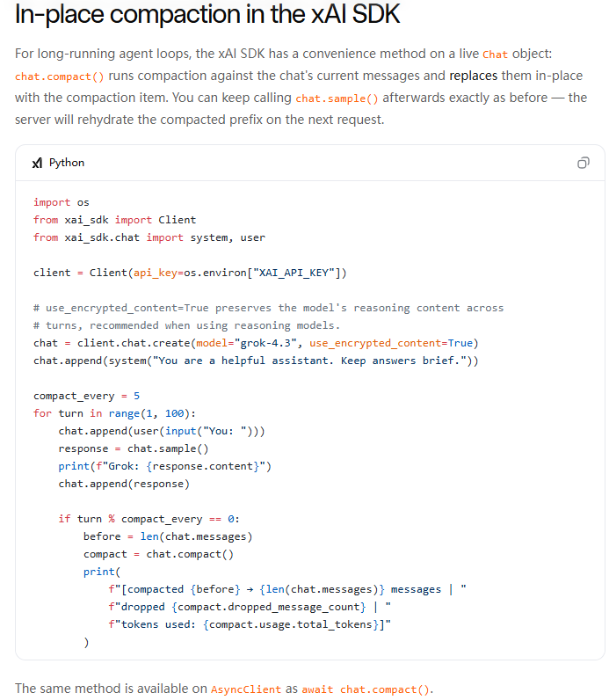Click the 'response = chat.sample()' code line

[134, 448]
